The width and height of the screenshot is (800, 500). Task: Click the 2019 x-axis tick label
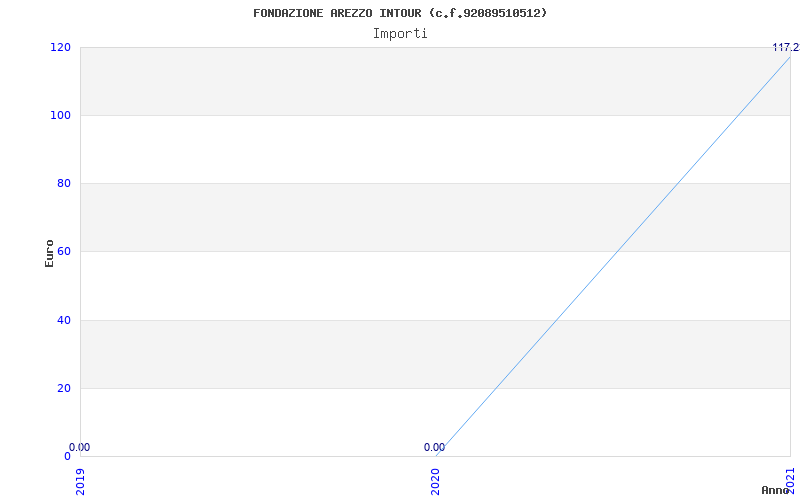pos(81,482)
